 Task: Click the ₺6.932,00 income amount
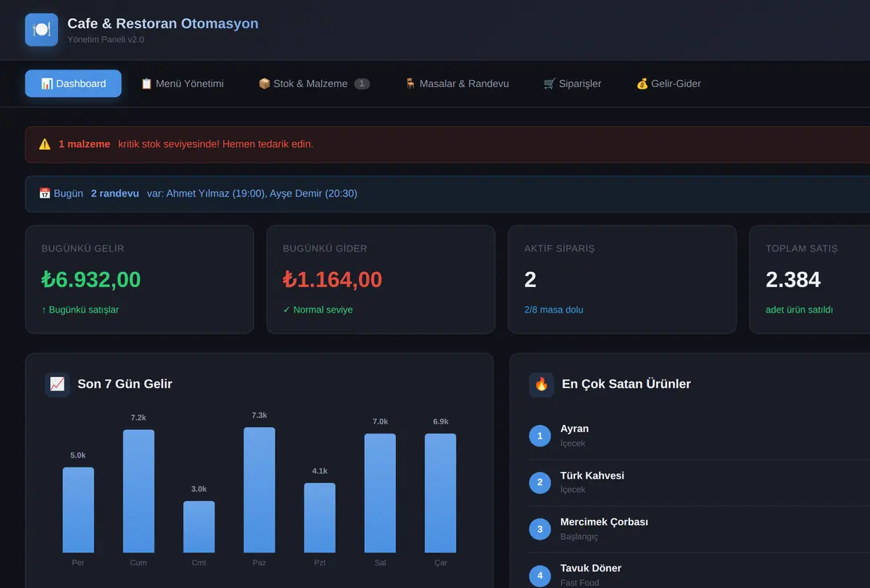click(91, 280)
